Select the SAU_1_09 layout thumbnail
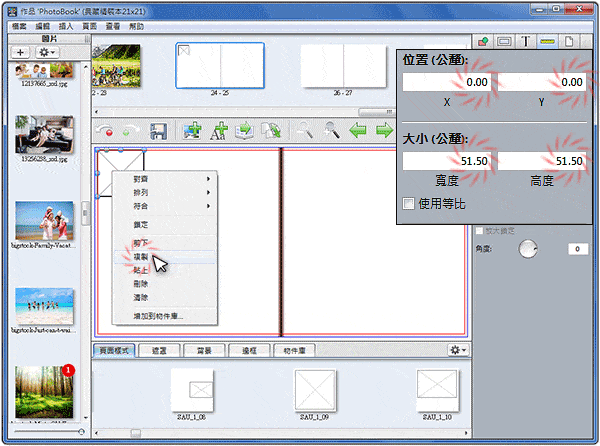Screen dimensions: 600x446 coord(316,388)
